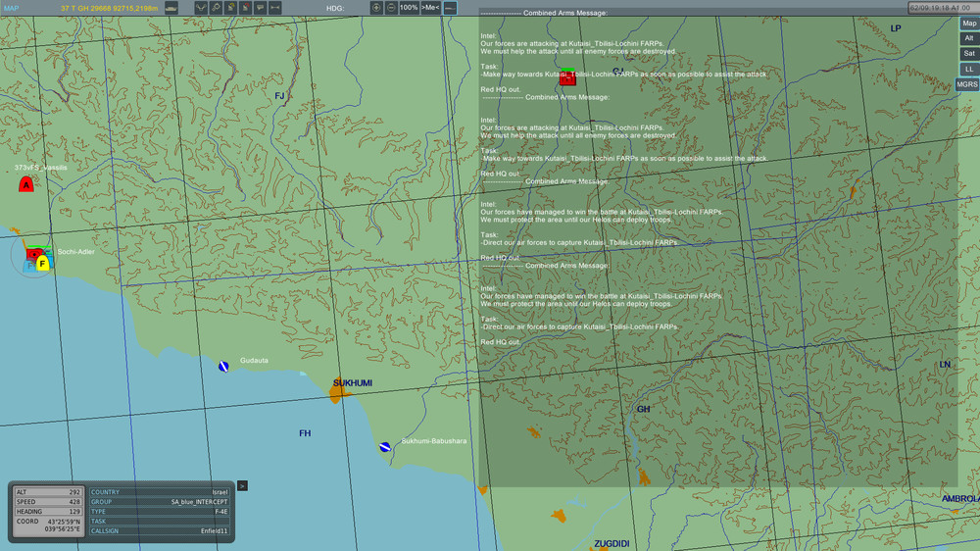The width and height of the screenshot is (980, 551).
Task: Click the MAP title label
Action: click(x=11, y=8)
